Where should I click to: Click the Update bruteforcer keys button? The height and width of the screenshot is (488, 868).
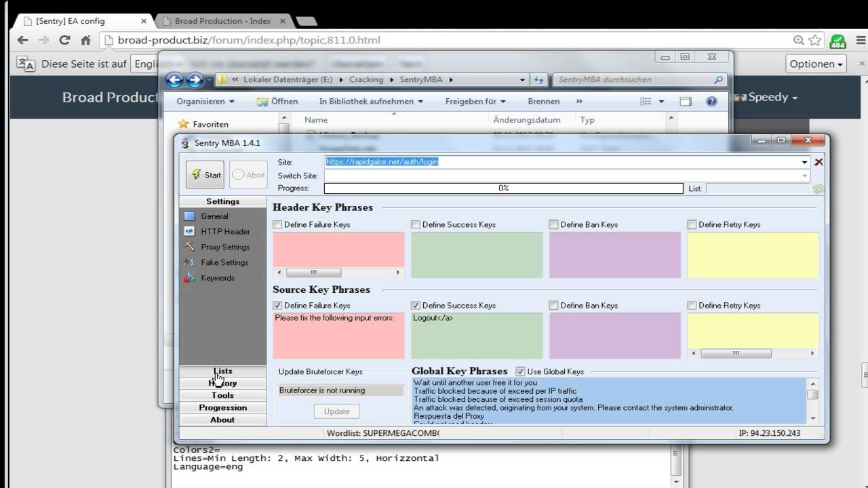pos(336,411)
